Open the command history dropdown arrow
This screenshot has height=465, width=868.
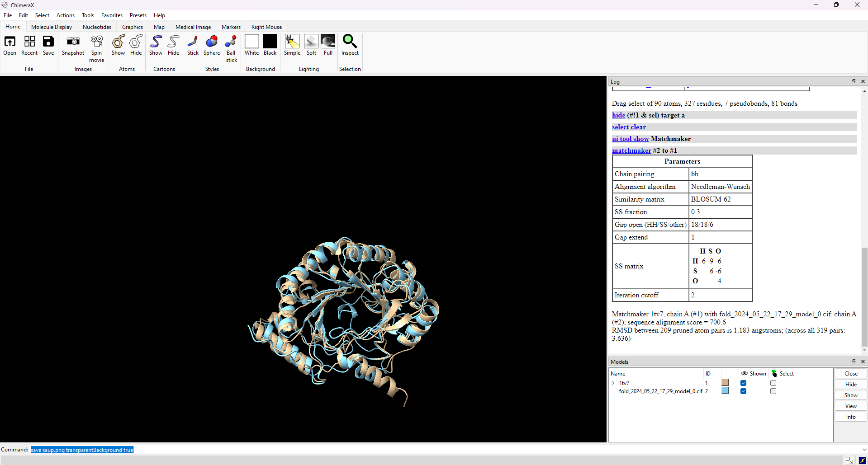pyautogui.click(x=864, y=450)
